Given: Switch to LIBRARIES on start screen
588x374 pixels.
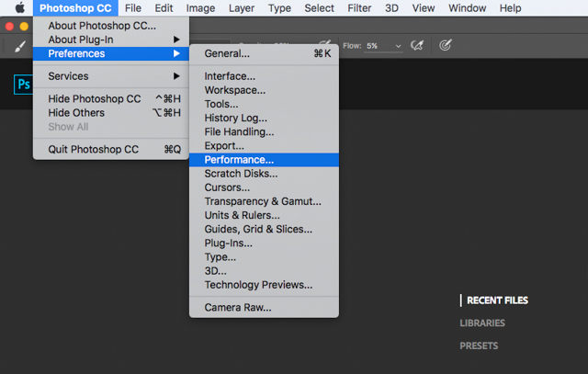Looking at the screenshot, I should tap(482, 323).
